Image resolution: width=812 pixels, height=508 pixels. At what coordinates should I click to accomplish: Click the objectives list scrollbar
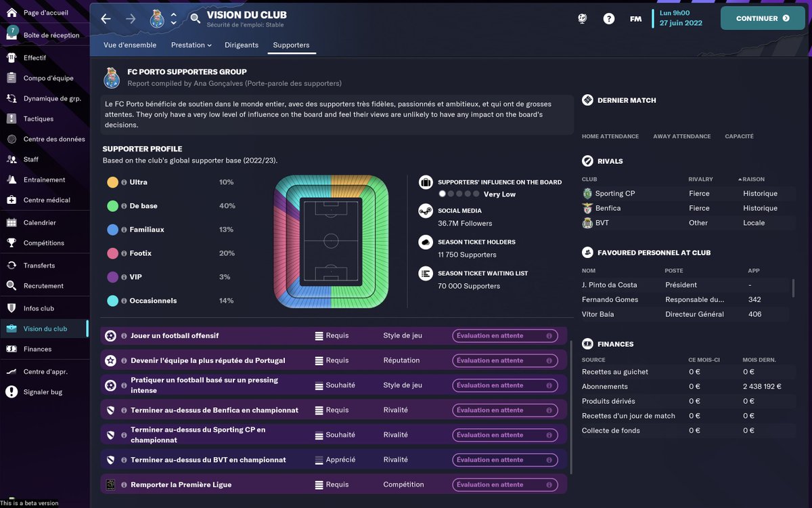[571, 406]
